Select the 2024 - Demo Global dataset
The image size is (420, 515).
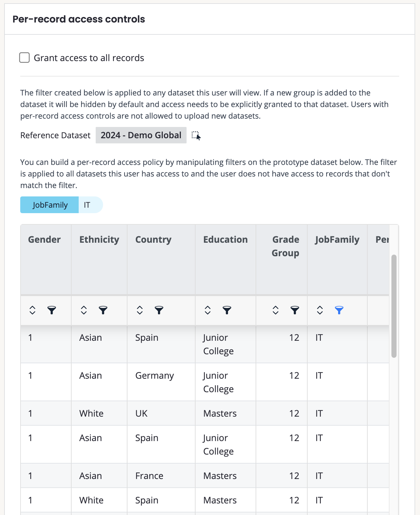pos(141,135)
